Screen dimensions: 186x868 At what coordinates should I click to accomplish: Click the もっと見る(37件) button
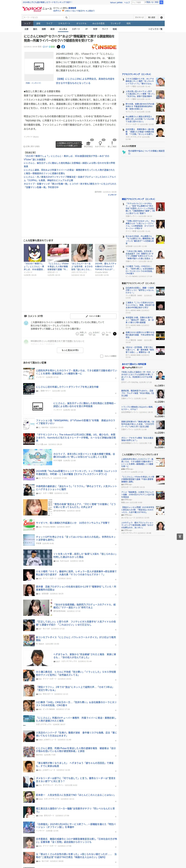tap(70, 350)
